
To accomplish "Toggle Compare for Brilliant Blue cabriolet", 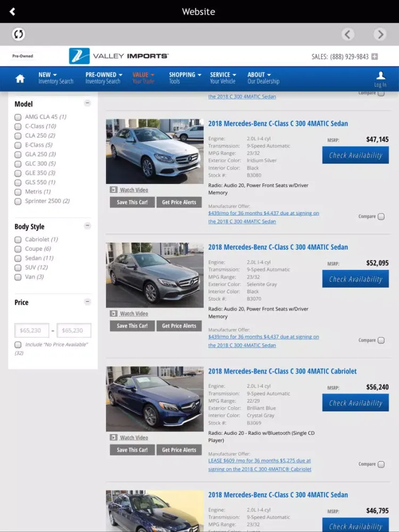I will click(381, 464).
